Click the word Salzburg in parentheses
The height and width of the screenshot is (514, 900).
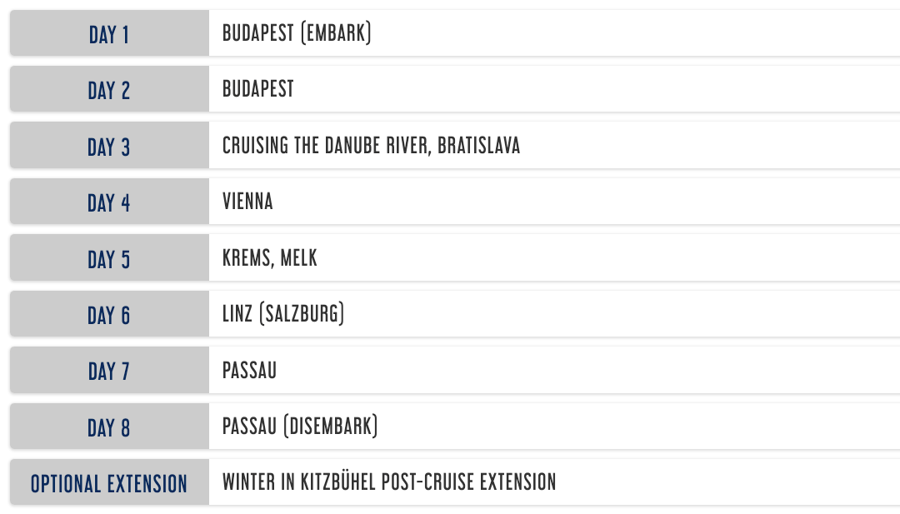[301, 314]
